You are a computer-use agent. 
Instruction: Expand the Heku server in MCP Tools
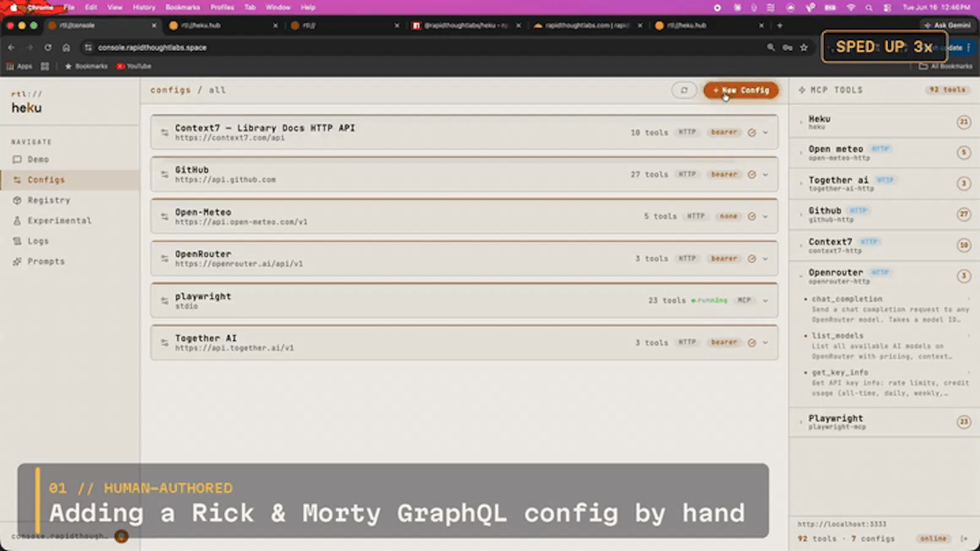click(x=884, y=122)
